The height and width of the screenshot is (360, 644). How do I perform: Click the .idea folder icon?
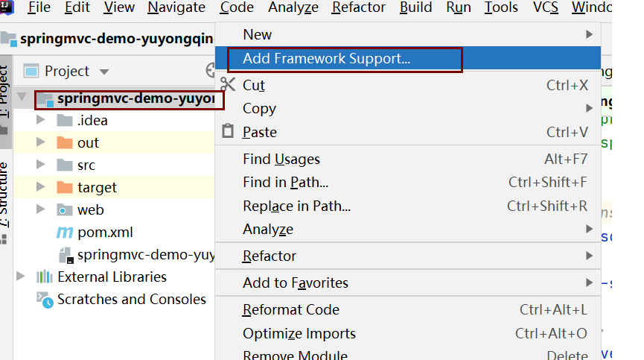[x=65, y=121]
